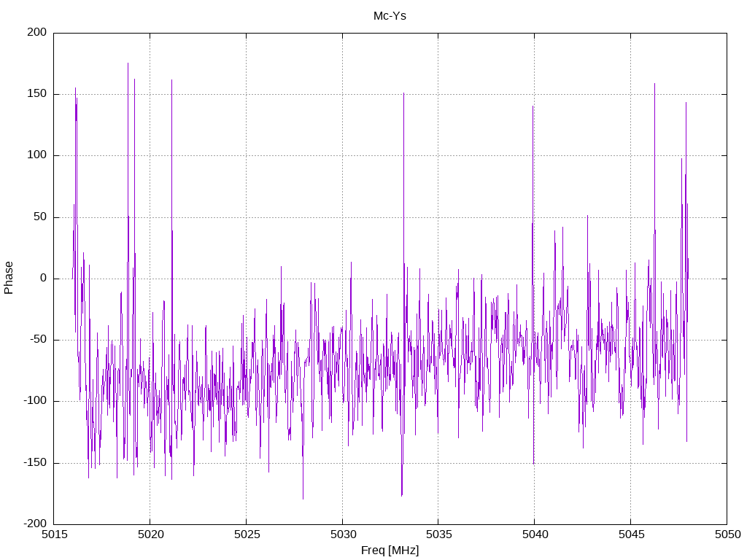Viewport: 747px width, 560px height.
Task: Click the -50 y-axis tick label
Action: point(38,340)
